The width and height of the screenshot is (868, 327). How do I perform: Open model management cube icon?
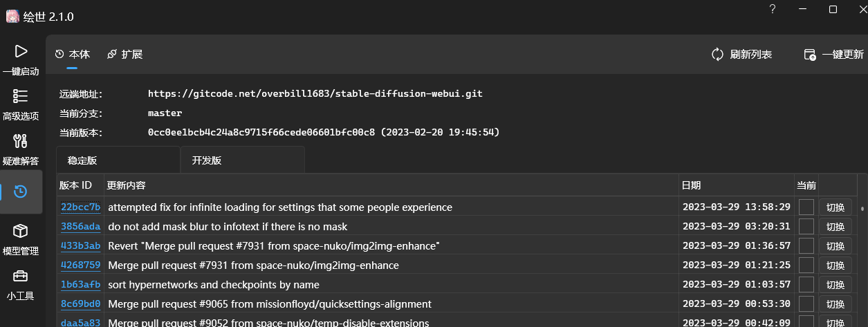click(21, 231)
